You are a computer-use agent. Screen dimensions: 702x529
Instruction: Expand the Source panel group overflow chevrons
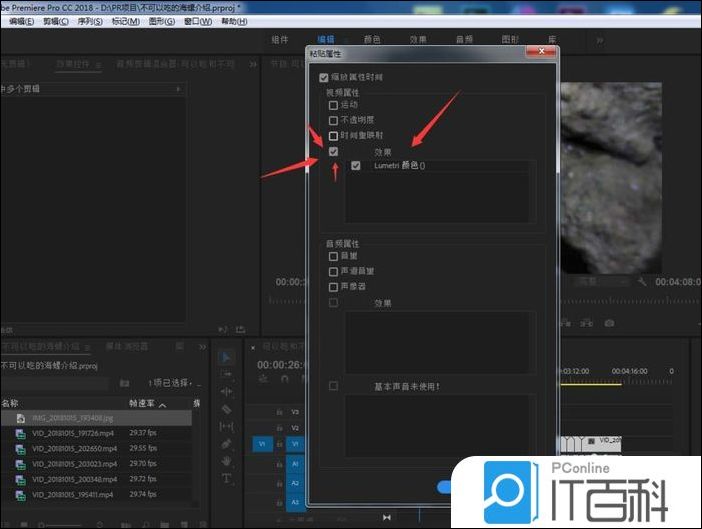pyautogui.click(x=253, y=64)
